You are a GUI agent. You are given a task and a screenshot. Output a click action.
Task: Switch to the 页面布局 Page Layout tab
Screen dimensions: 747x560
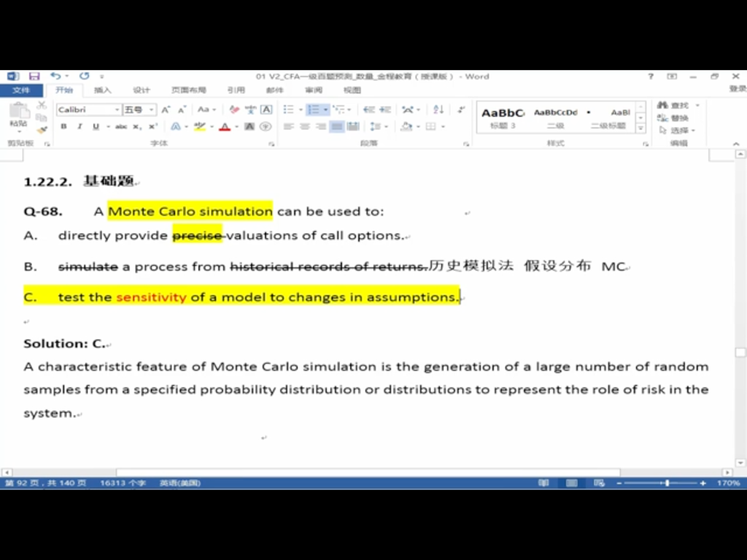[x=189, y=90]
